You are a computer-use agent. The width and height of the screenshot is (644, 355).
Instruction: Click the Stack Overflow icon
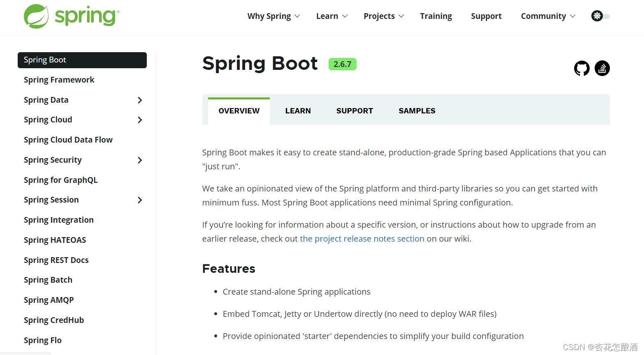(x=602, y=68)
